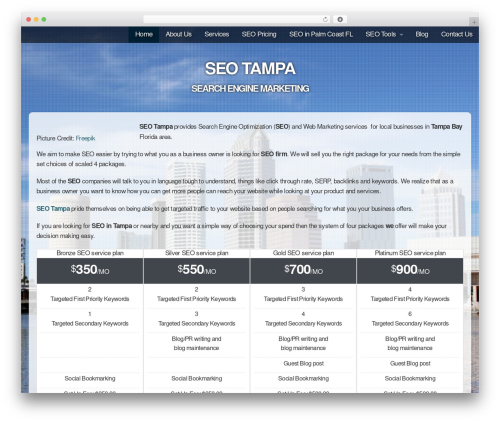Select the Bronze SEO service plan header
This screenshot has height=423, width=500.
[x=90, y=253]
